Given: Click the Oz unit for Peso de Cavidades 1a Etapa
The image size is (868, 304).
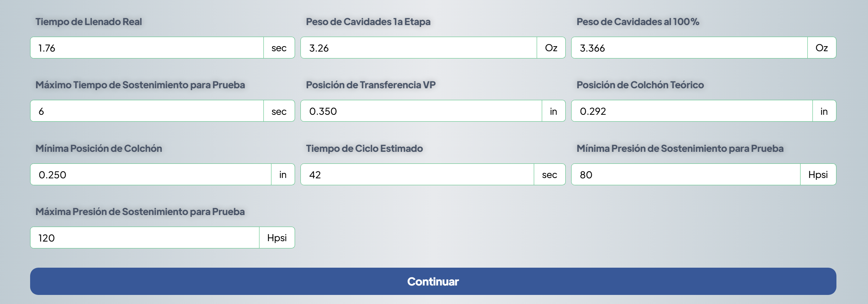Looking at the screenshot, I should click(x=551, y=48).
